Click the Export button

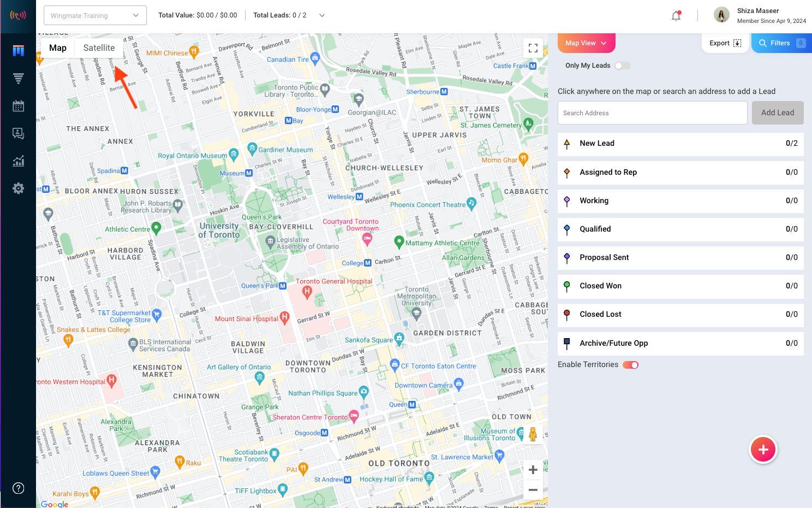(x=725, y=43)
